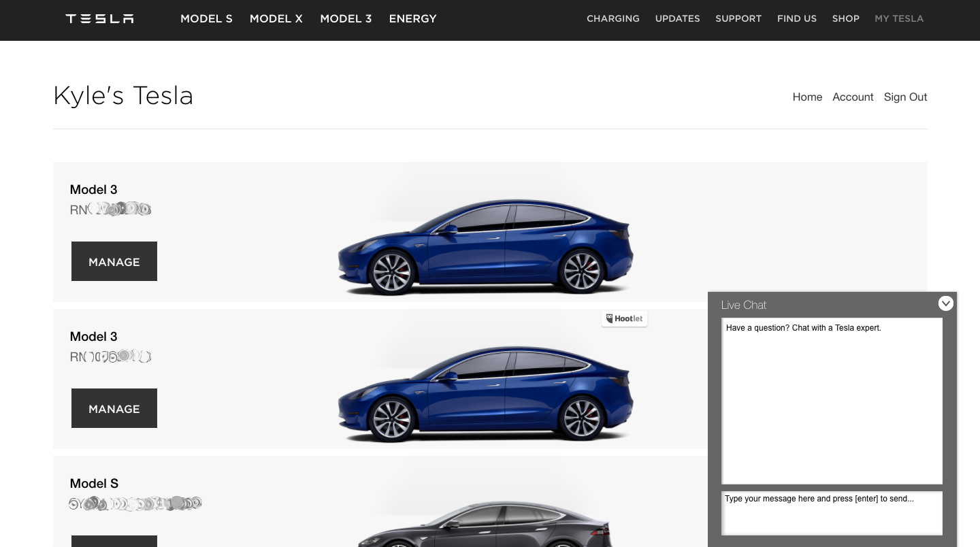Click the Model S vehicle title
The width and height of the screenshot is (980, 547).
tap(94, 484)
